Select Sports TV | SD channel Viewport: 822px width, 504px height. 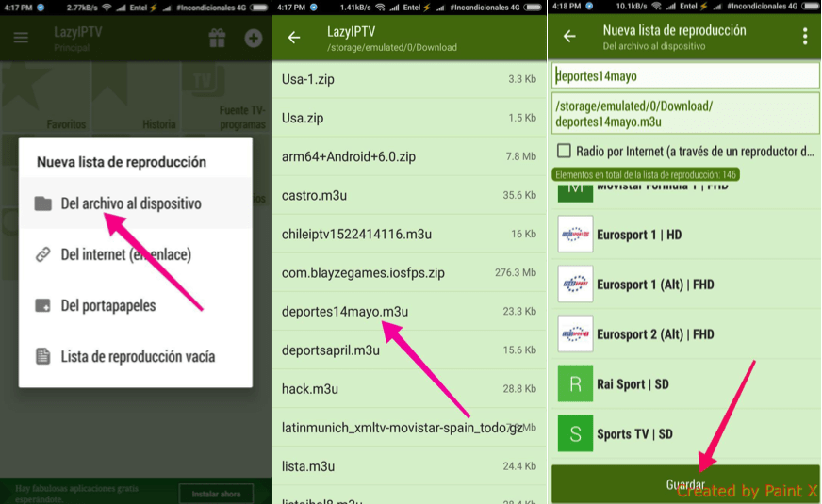pos(685,433)
